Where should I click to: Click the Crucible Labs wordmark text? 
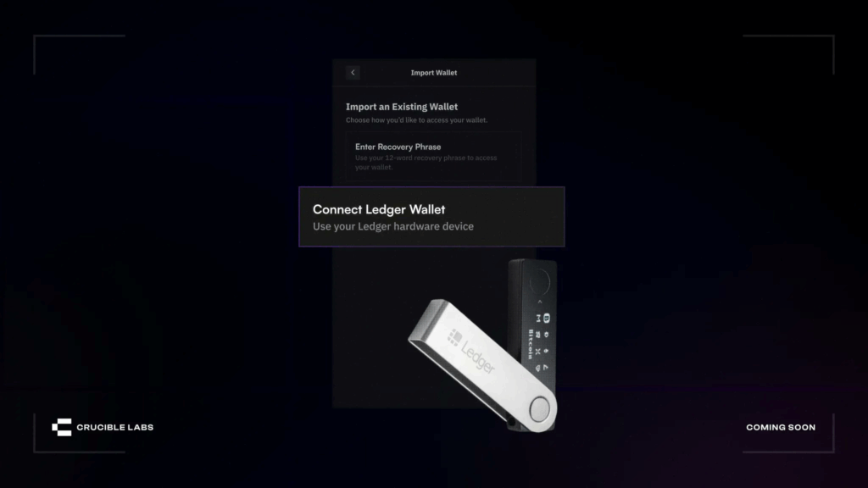[115, 427]
